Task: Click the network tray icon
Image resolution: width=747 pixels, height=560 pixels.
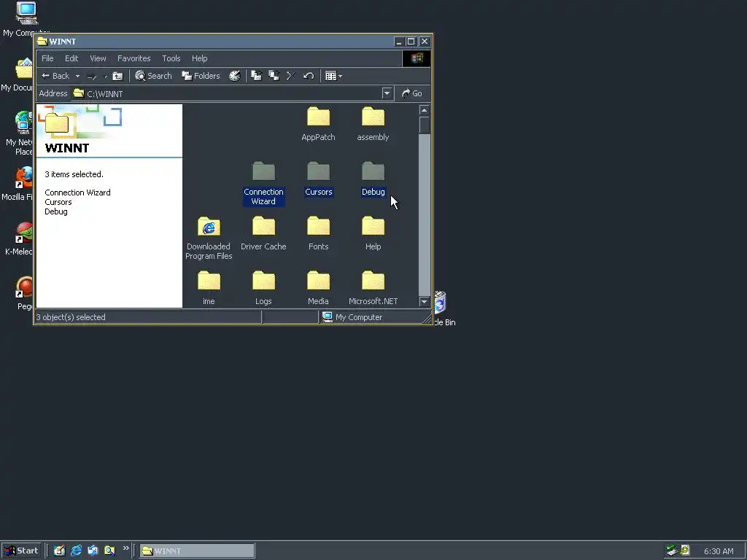Action: coord(672,551)
